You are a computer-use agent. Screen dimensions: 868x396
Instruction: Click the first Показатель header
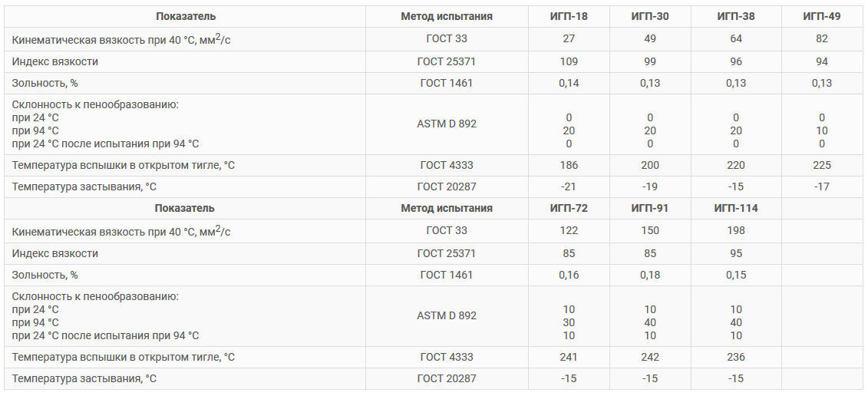pyautogui.click(x=185, y=17)
